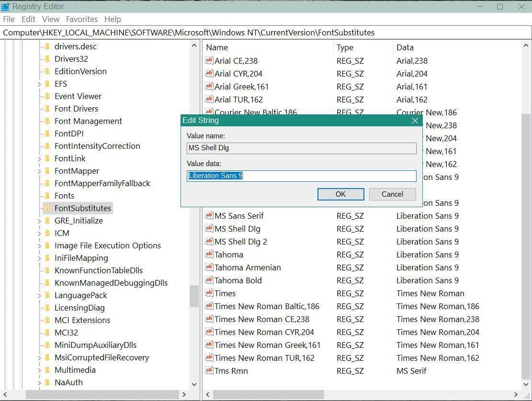The width and height of the screenshot is (532, 401).
Task: Click the tree pane horizontal scrollbar thumb
Action: click(102, 395)
